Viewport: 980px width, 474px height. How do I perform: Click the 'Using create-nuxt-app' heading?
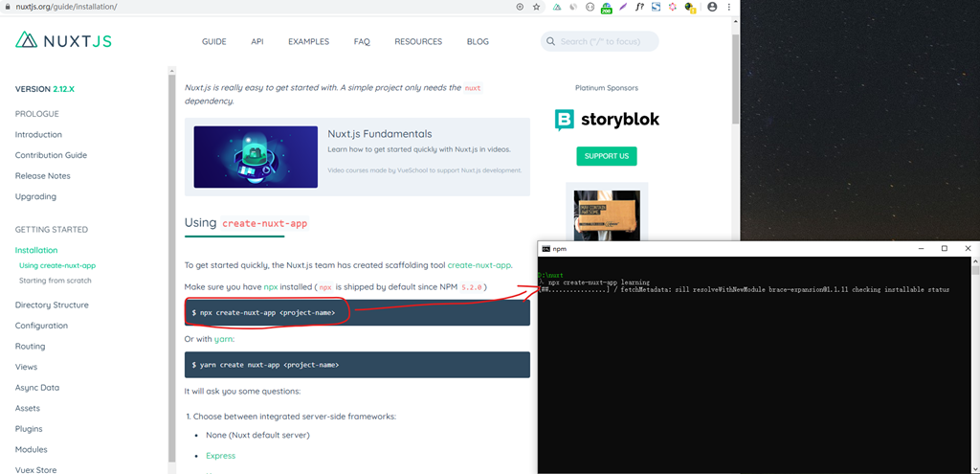point(246,223)
